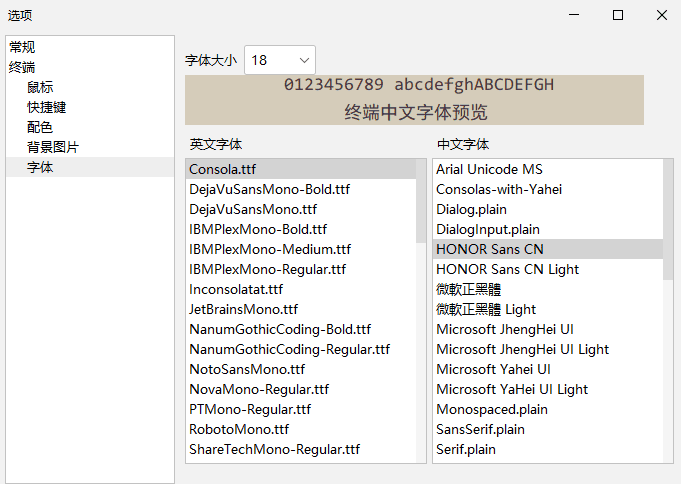Image resolution: width=681 pixels, height=484 pixels.
Task: Click the Chinese font list scrollbar thumb
Action: [668, 219]
